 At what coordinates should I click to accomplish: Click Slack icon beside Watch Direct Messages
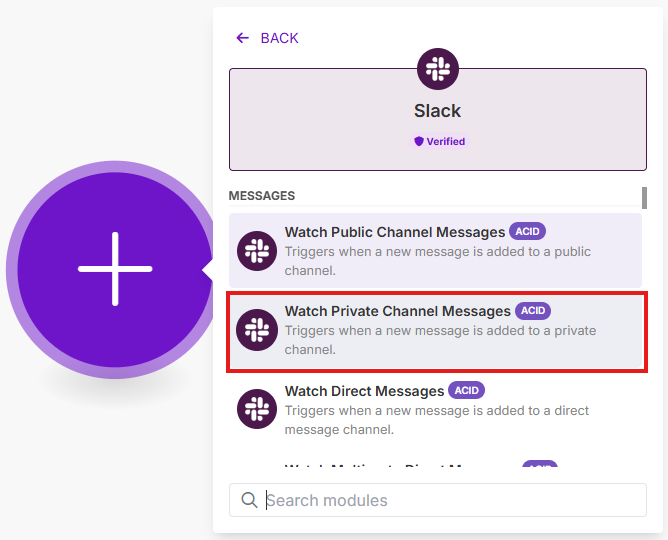click(257, 409)
